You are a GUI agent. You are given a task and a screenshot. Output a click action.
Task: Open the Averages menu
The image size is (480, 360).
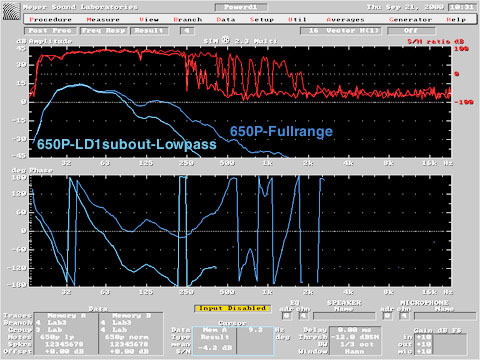pyautogui.click(x=345, y=20)
